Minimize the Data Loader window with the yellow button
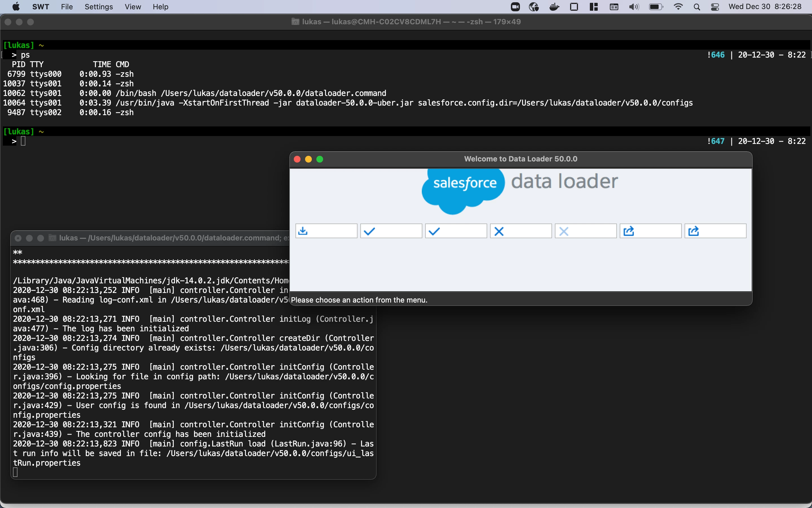Screen dimensions: 812x508 308,159
